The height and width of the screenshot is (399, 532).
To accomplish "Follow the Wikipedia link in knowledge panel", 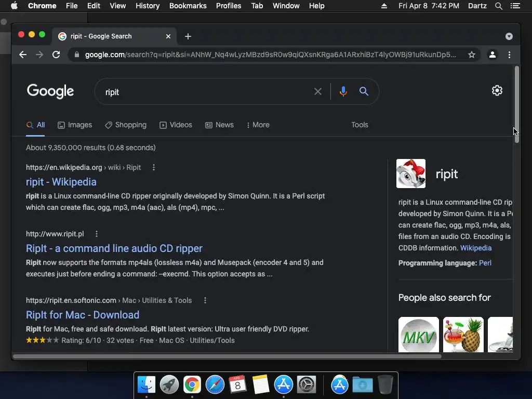I will coord(476,248).
